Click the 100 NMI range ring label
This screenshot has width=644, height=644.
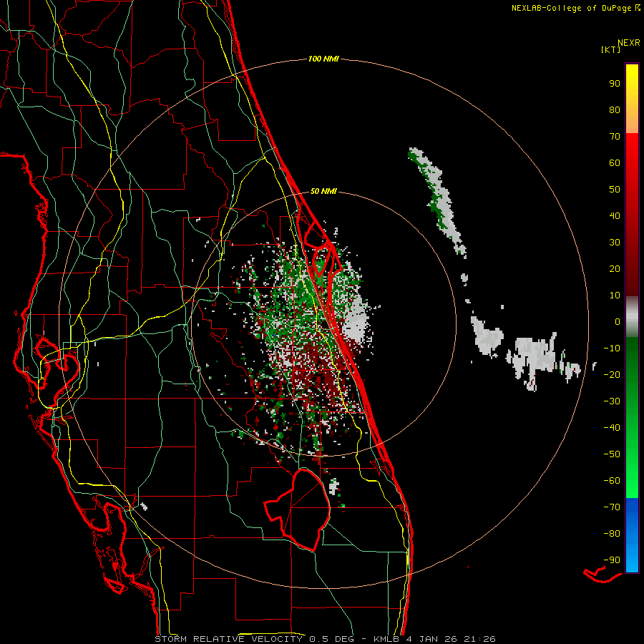(323, 59)
